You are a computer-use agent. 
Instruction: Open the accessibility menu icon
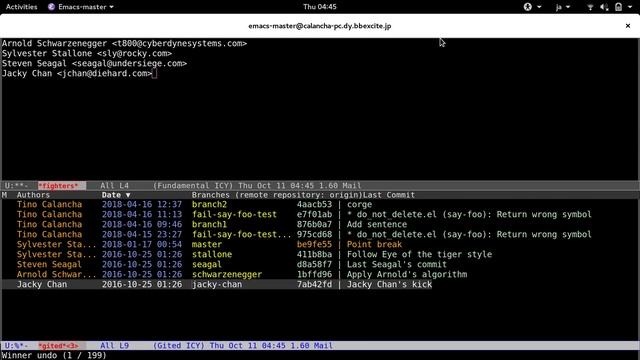point(528,7)
